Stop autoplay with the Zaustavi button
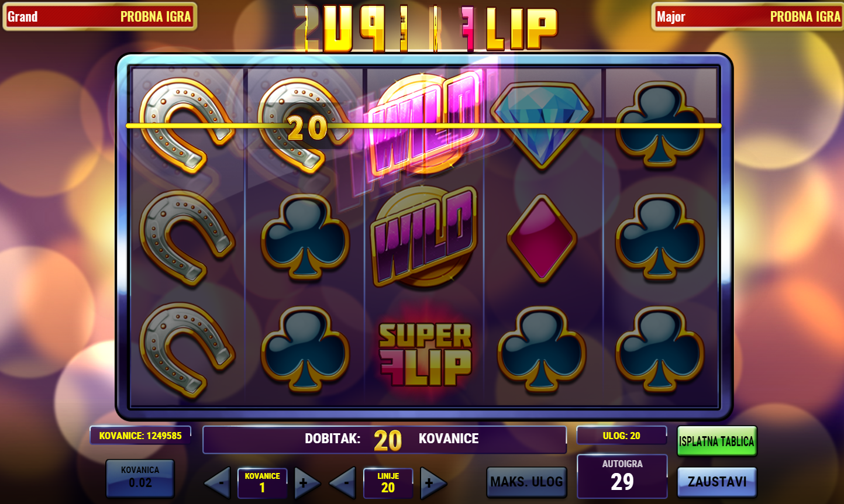Screen dimensions: 844x504 [716, 482]
